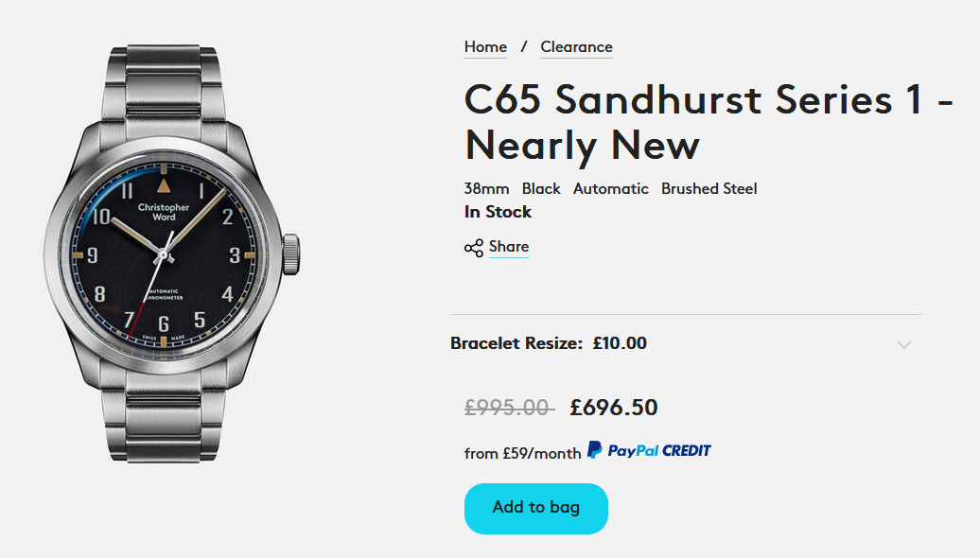980x558 pixels.
Task: Click the Brushed Steel spec
Action: [x=709, y=188]
